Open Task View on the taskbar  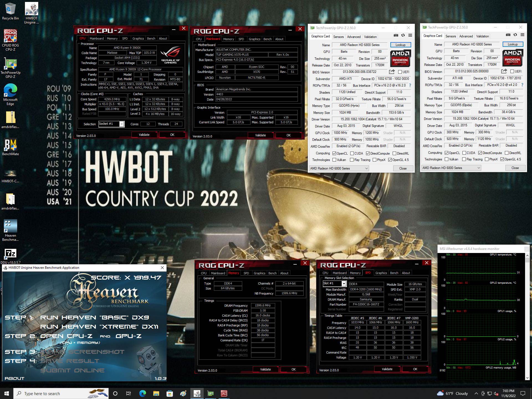(129, 393)
